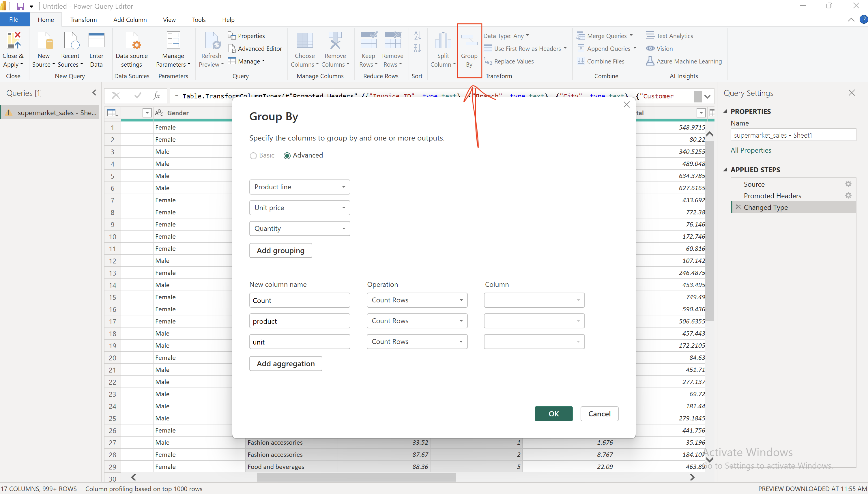
Task: Expand the formula bar chevron
Action: [x=707, y=96]
